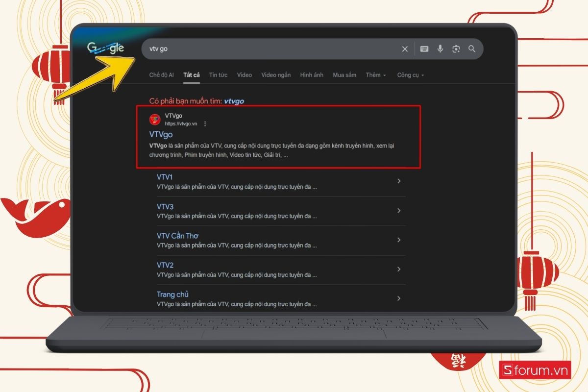Open Google Lens image search
588x392 pixels.
tap(456, 49)
